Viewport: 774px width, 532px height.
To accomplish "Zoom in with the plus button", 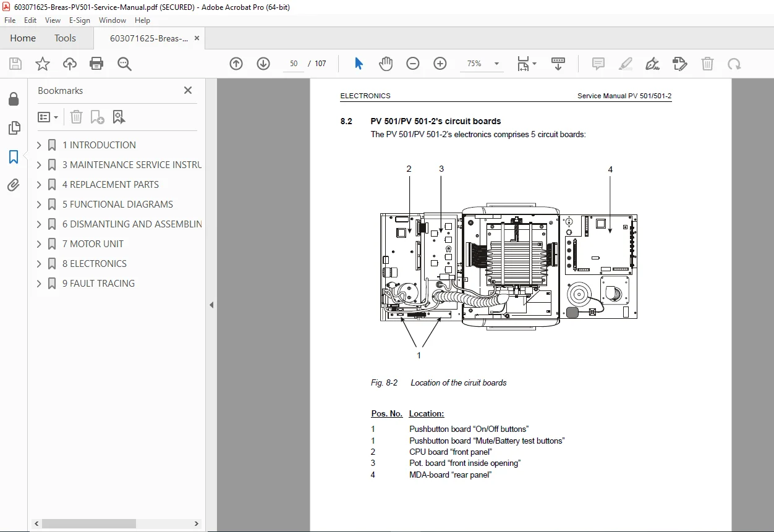I will pos(440,64).
